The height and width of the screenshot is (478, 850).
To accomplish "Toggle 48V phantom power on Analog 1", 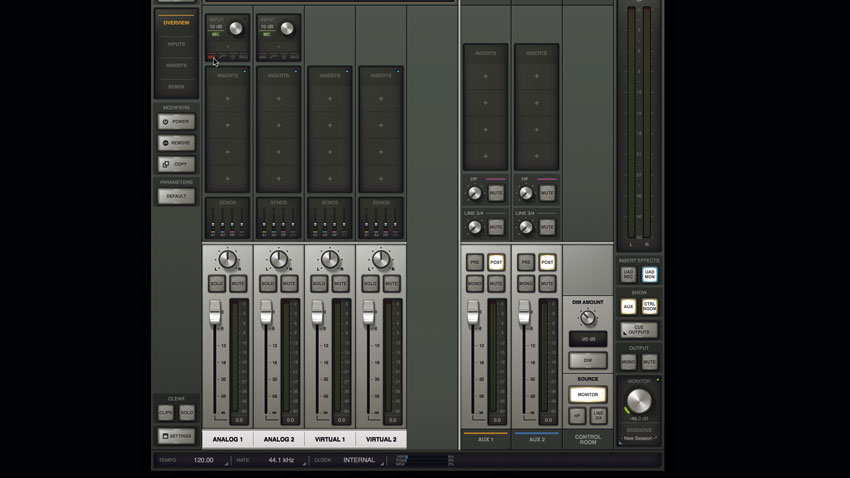I will click(212, 57).
